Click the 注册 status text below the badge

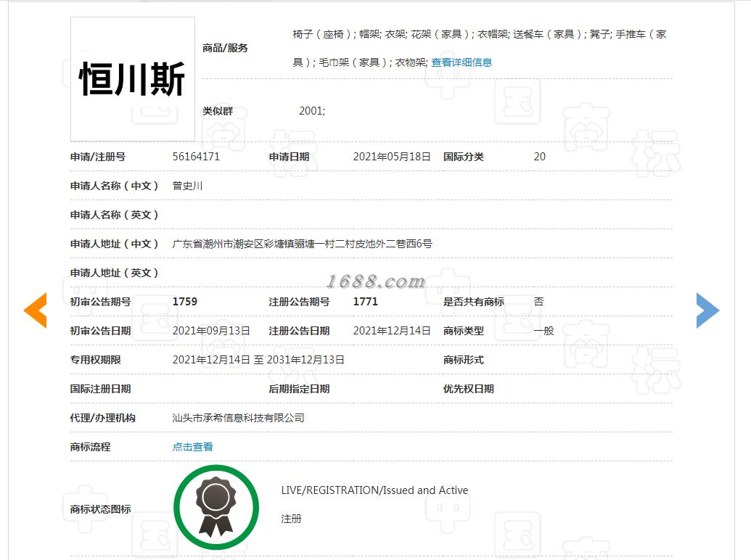tap(291, 519)
